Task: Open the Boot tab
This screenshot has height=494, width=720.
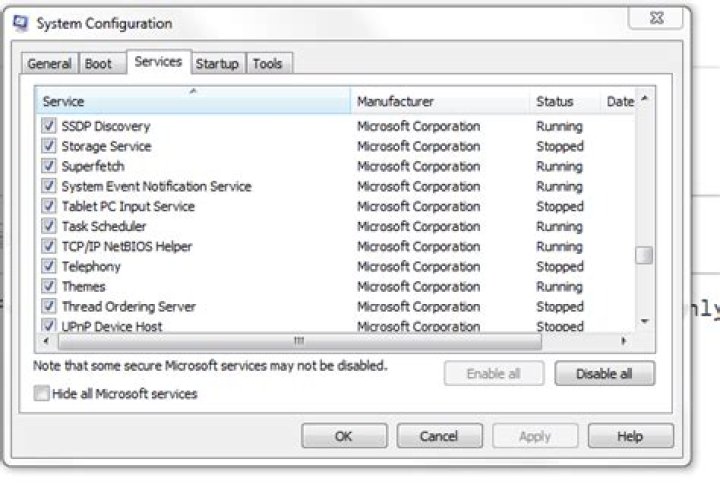Action: pos(98,63)
